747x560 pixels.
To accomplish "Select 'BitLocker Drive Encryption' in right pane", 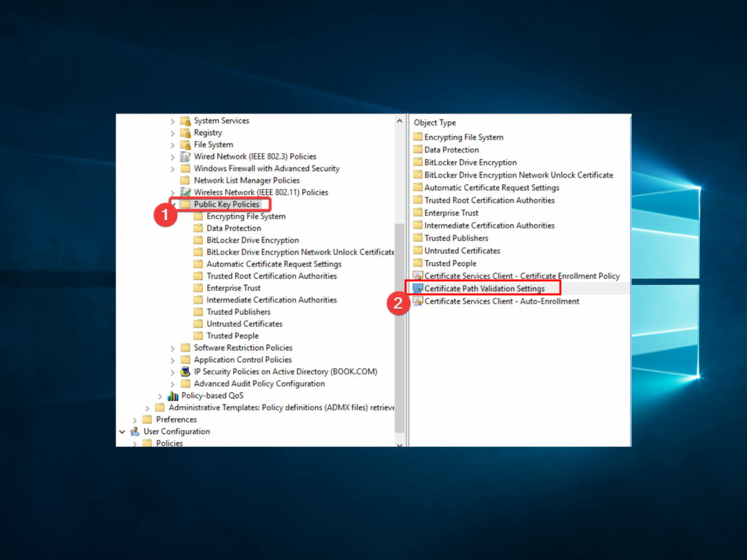I will (x=471, y=162).
